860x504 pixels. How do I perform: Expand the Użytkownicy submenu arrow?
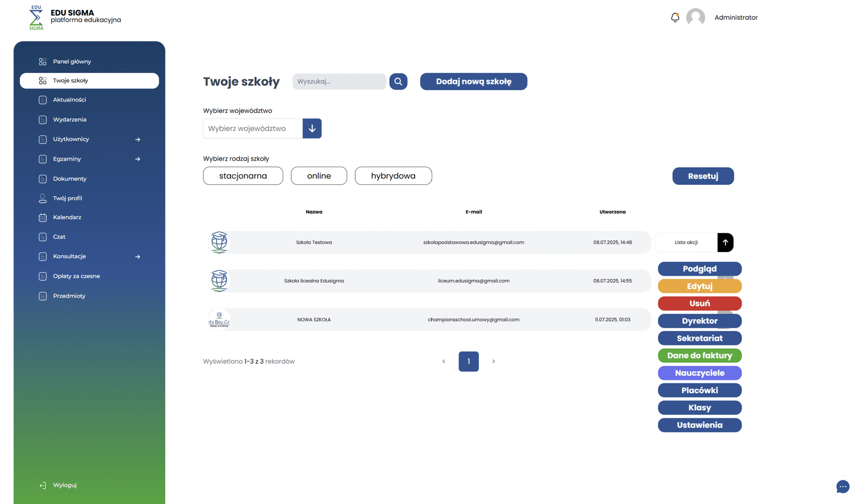click(x=138, y=140)
